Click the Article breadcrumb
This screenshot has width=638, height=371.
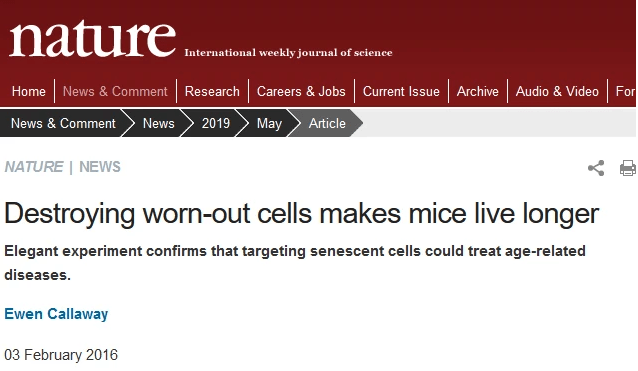click(x=327, y=123)
